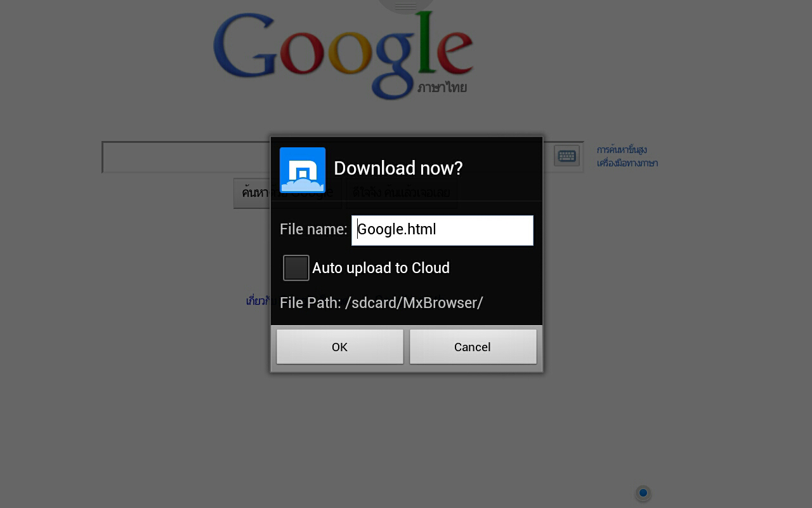Image resolution: width=812 pixels, height=508 pixels.
Task: Click the I'm Feeling Lucky Thai button
Action: coord(497,192)
